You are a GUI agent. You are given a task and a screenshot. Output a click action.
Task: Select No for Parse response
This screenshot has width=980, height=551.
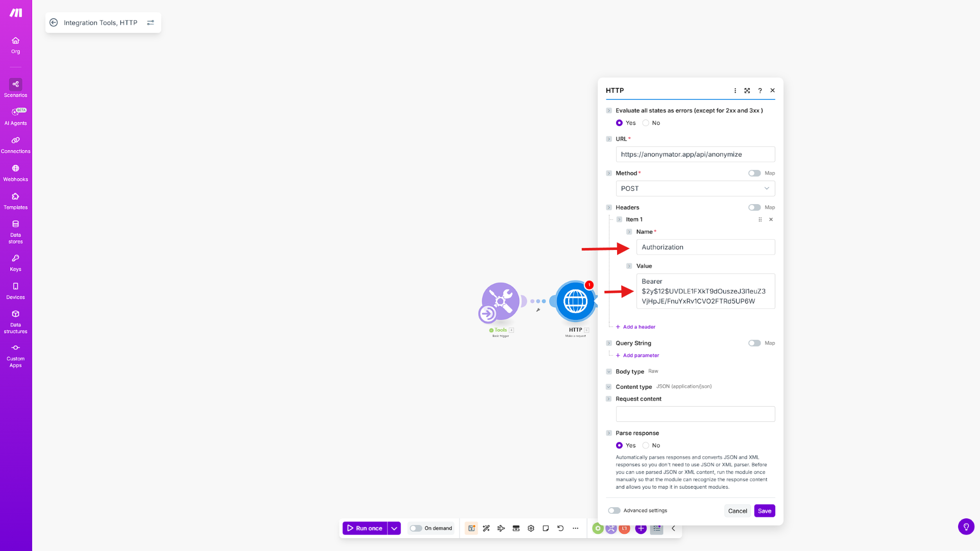[645, 445]
